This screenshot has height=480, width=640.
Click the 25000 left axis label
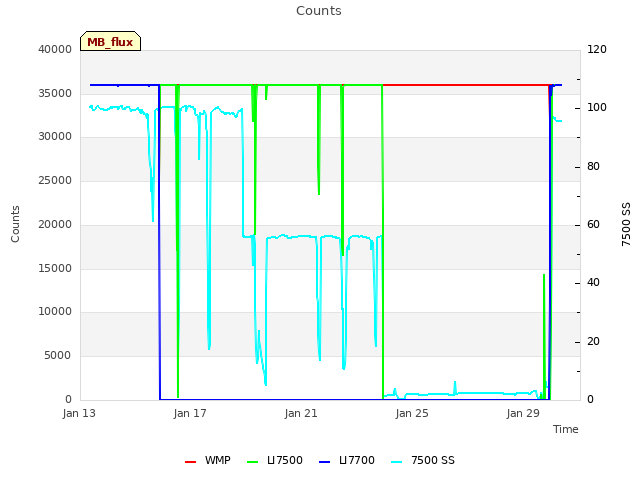[x=55, y=180]
